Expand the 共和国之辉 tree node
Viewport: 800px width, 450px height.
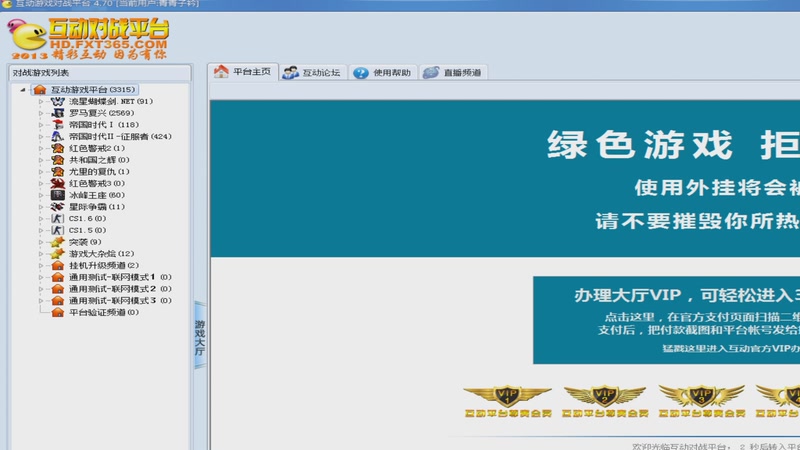point(41,160)
